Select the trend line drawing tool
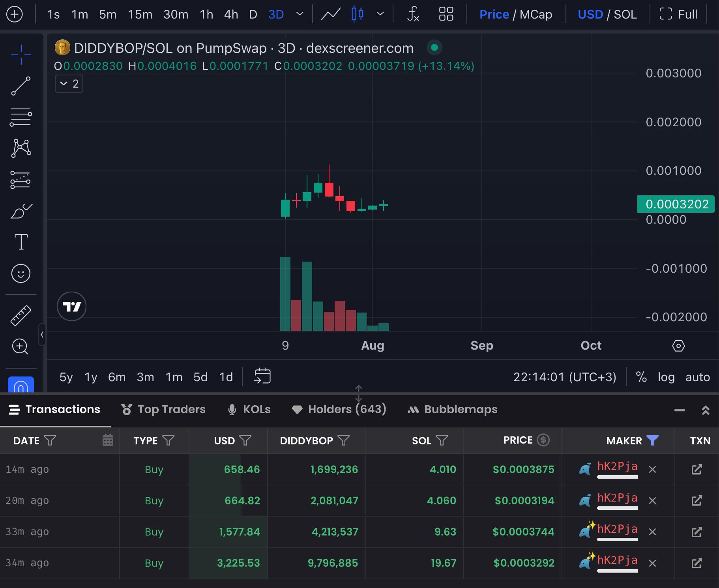 tap(21, 86)
